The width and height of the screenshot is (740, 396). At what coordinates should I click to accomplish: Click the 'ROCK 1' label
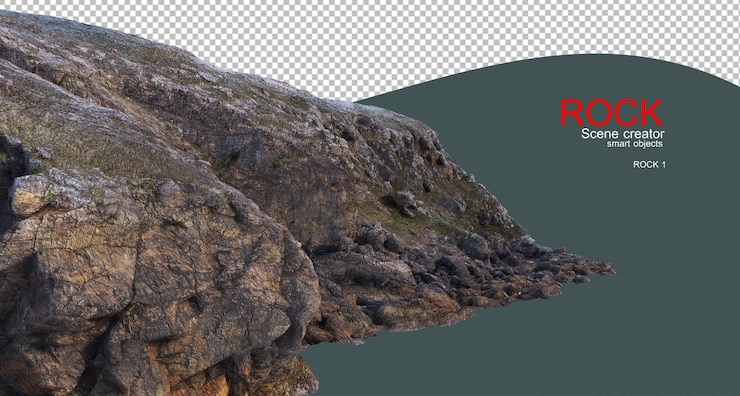(x=649, y=164)
